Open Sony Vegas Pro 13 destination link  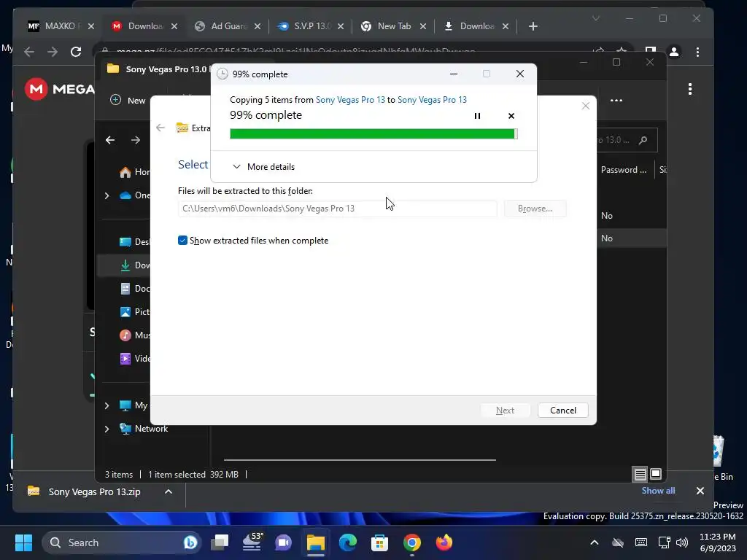click(x=432, y=99)
